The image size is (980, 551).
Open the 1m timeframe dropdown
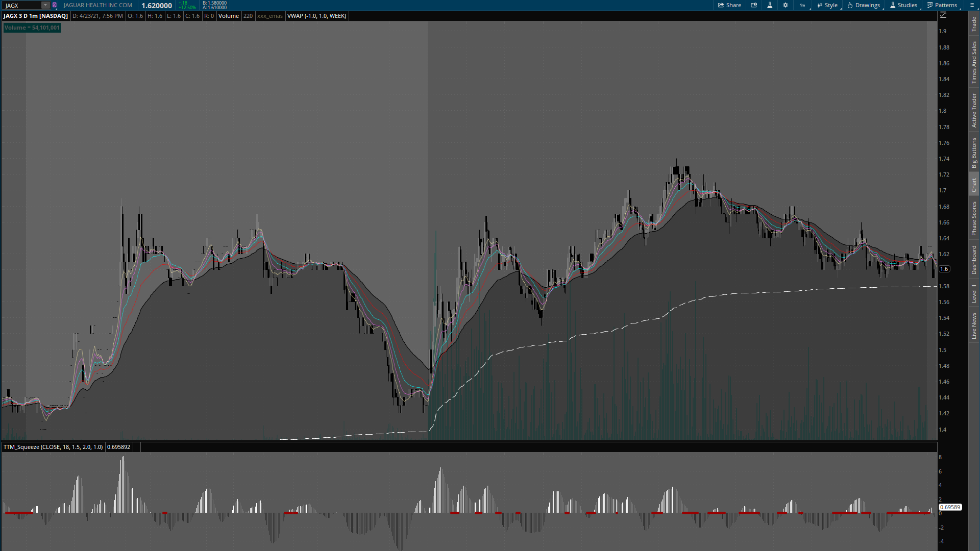click(803, 5)
